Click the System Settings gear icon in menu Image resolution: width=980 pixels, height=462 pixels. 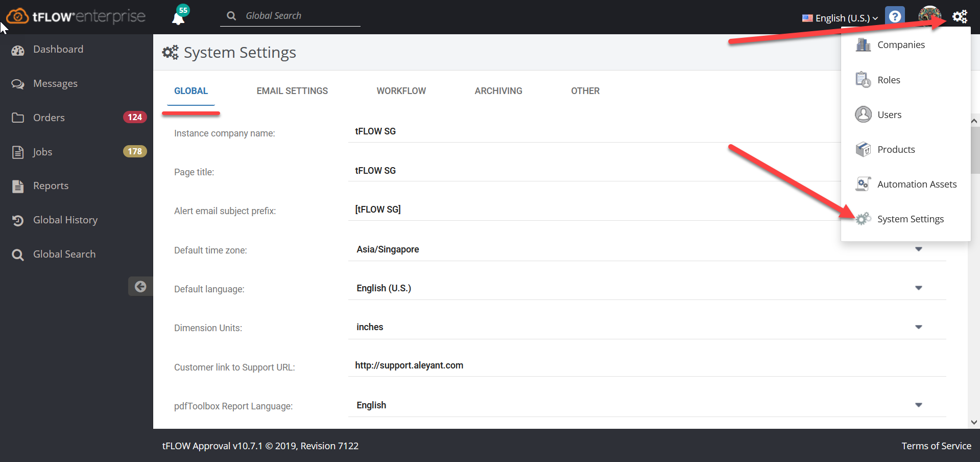click(863, 219)
